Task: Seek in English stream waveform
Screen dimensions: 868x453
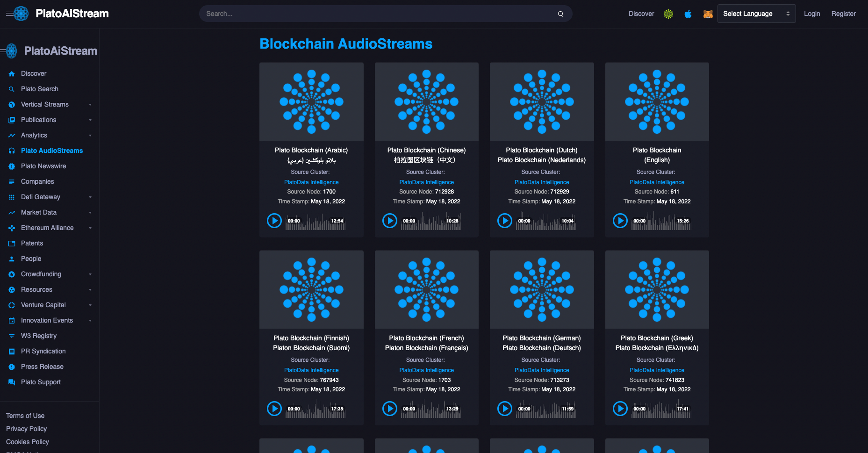Action: tap(661, 221)
